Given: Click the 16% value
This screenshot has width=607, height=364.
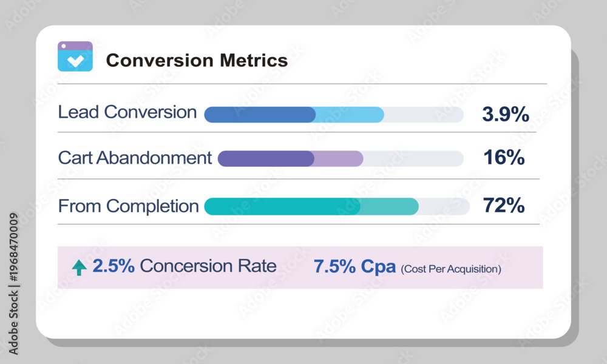Looking at the screenshot, I should coord(504,158).
